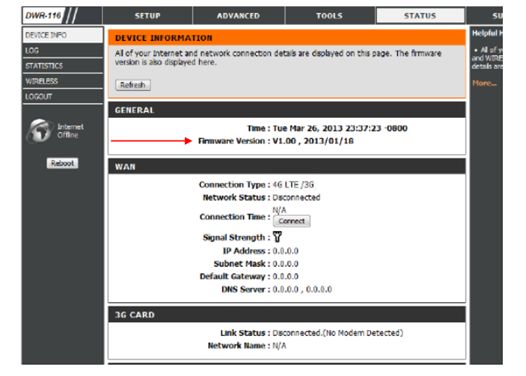Viewport: 526px width, 376px height.
Task: Click Link Status No Modem Detected text
Action: point(338,333)
